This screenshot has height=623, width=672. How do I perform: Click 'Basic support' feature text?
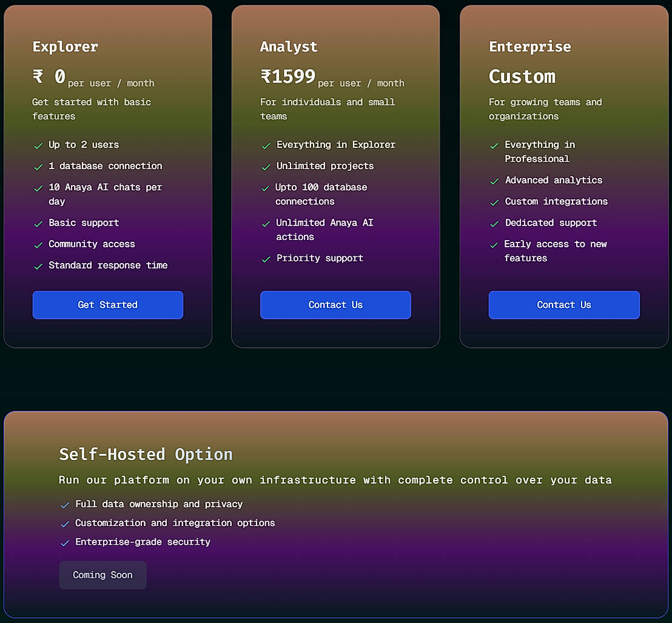click(x=84, y=222)
